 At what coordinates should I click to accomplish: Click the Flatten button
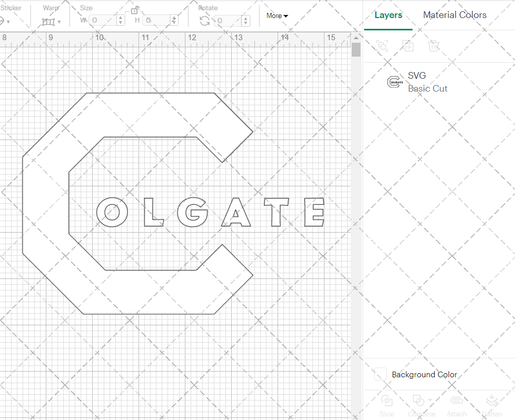pyautogui.click(x=492, y=406)
